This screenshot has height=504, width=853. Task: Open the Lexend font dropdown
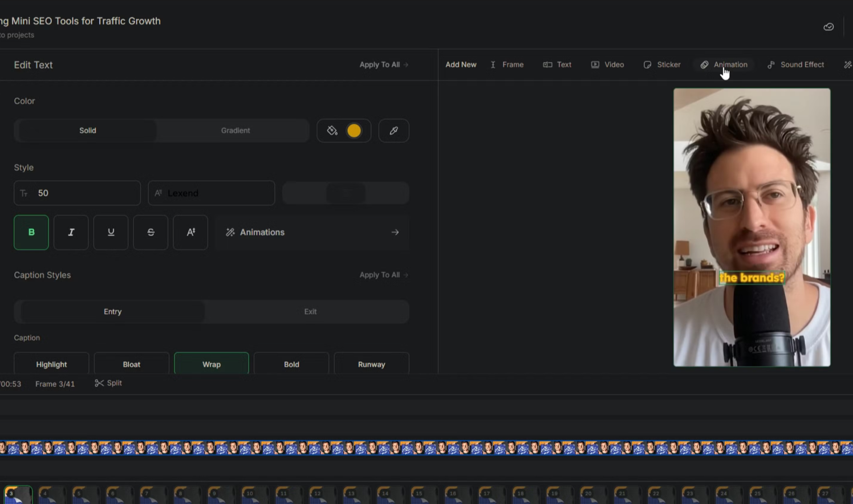212,193
